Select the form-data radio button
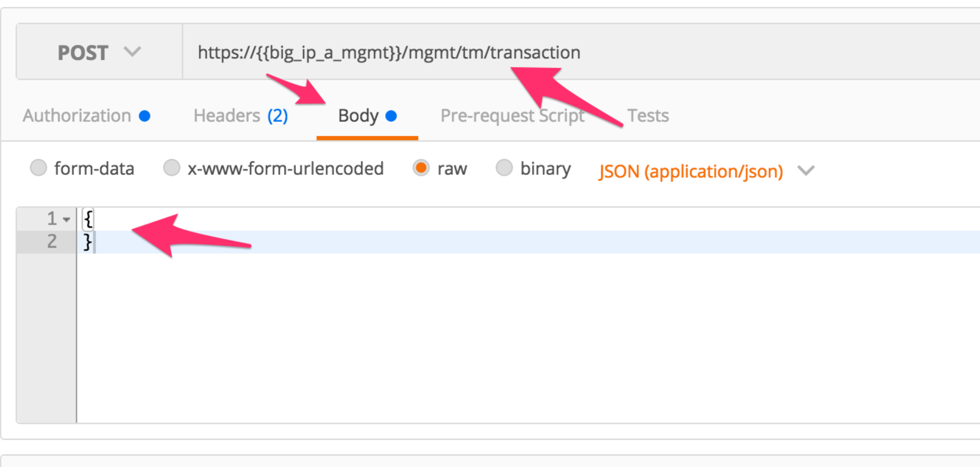This screenshot has width=980, height=467. 38,168
